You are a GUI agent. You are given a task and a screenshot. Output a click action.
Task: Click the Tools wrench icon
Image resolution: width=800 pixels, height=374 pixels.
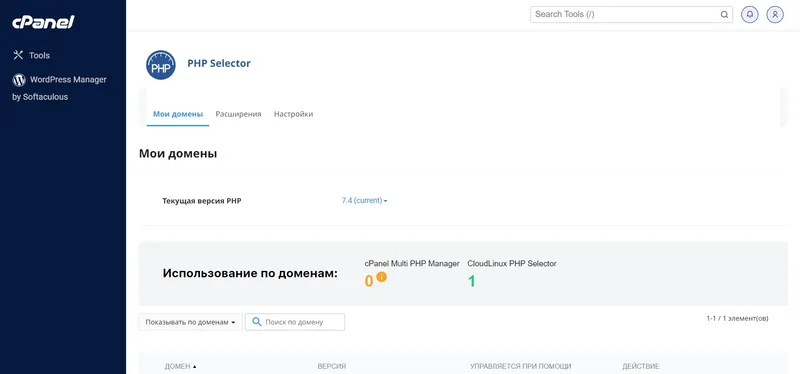(x=18, y=55)
